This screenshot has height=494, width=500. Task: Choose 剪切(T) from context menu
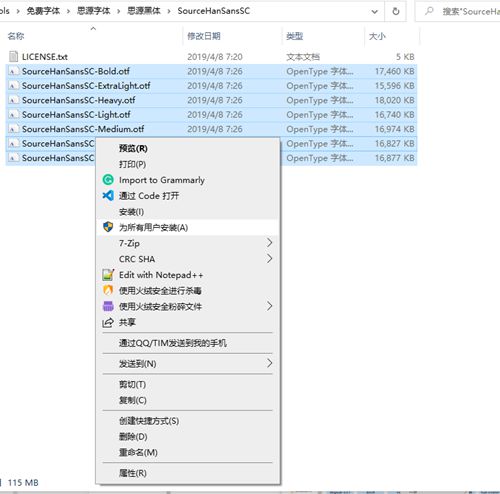tap(187, 384)
